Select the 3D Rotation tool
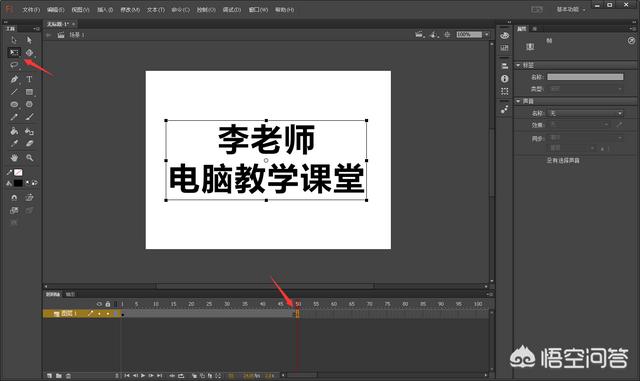640x381 pixels. click(x=29, y=52)
